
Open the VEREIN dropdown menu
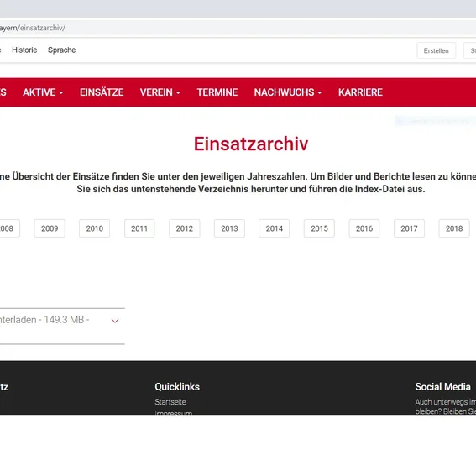tap(160, 92)
